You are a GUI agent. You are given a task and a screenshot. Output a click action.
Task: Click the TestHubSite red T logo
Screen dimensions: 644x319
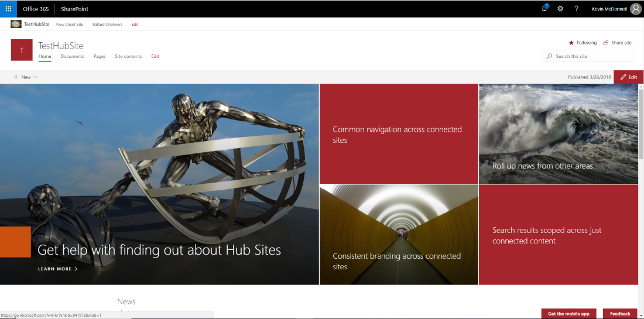[22, 50]
